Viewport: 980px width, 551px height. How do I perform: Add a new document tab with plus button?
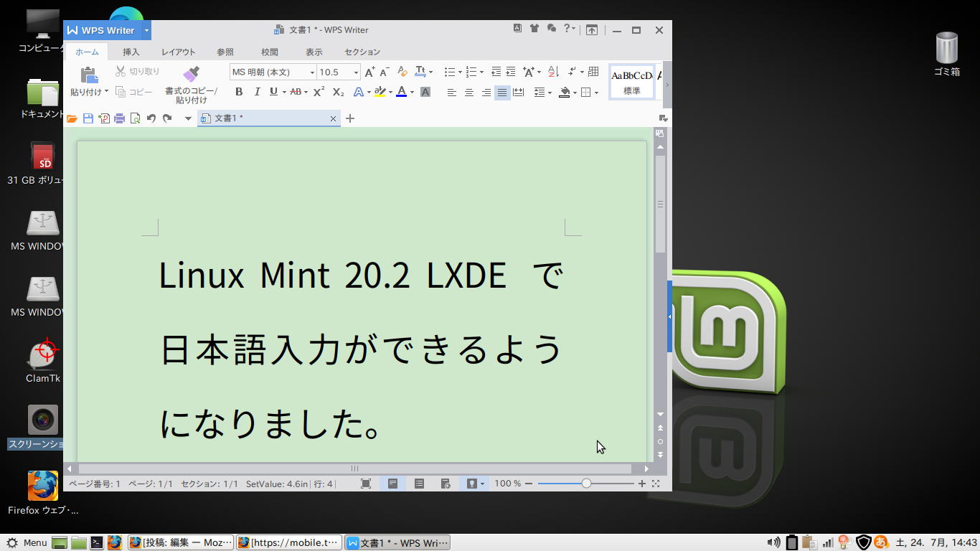350,118
